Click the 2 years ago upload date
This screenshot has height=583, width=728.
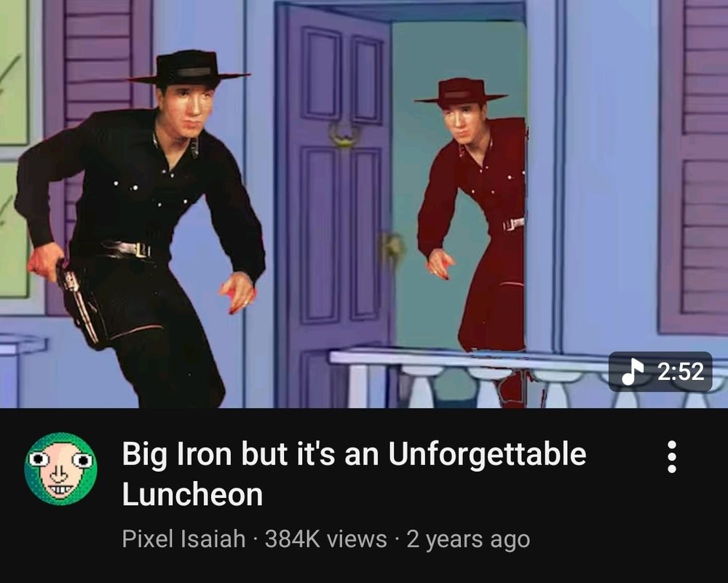(x=468, y=539)
